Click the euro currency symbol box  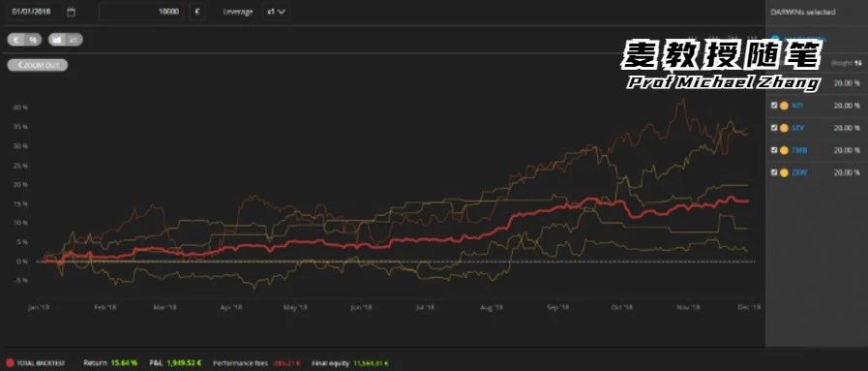click(x=197, y=12)
